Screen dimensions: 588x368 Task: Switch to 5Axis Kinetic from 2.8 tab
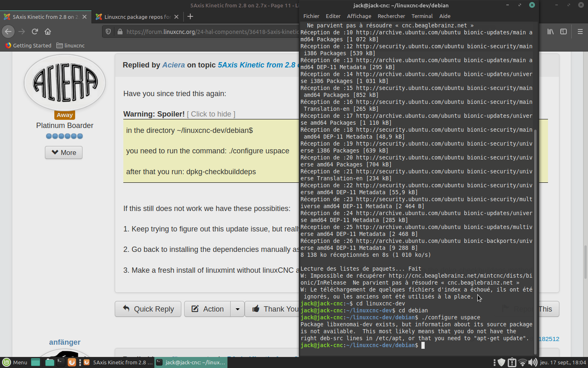tap(45, 17)
